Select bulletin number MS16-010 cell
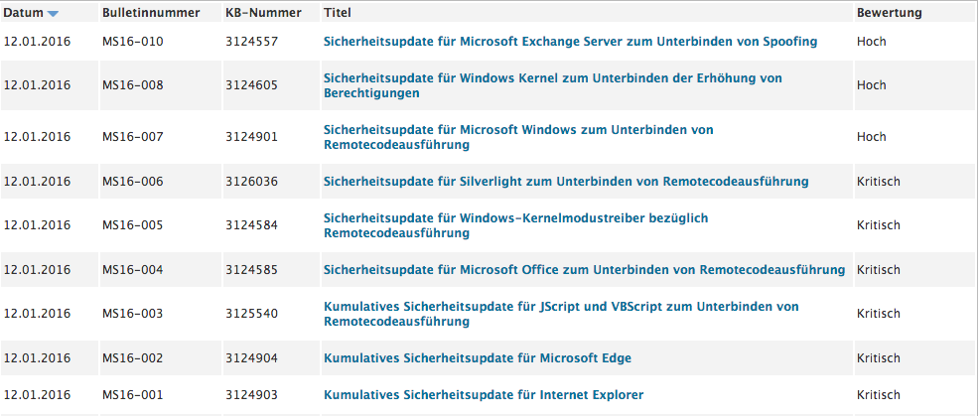 pyautogui.click(x=132, y=42)
